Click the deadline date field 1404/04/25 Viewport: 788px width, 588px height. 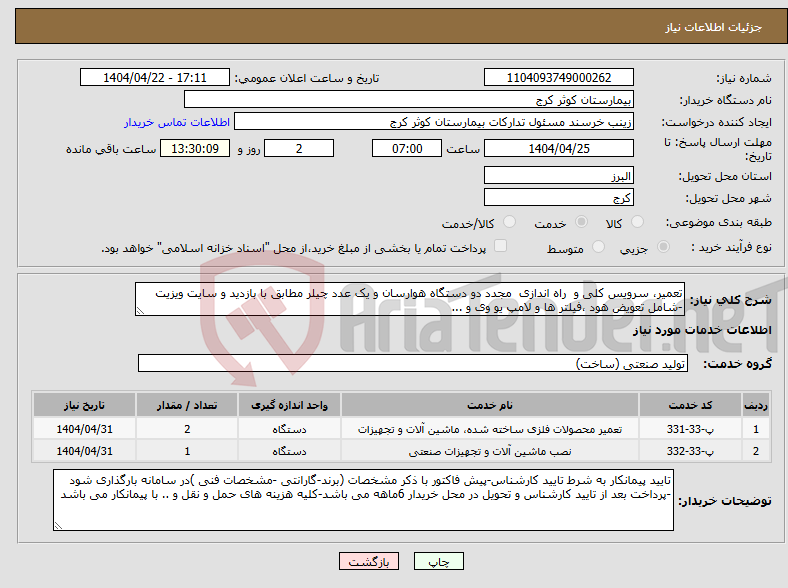558,148
